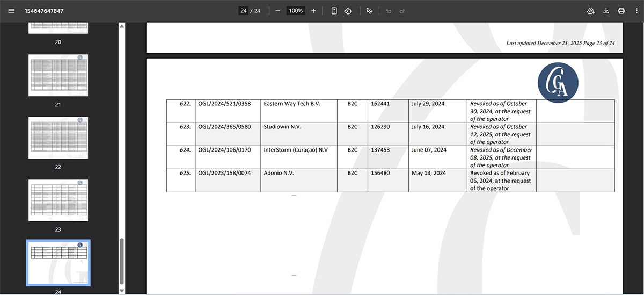Viewport: 644px width, 295px height.
Task: Click the redo arrow in toolbar
Action: 402,11
